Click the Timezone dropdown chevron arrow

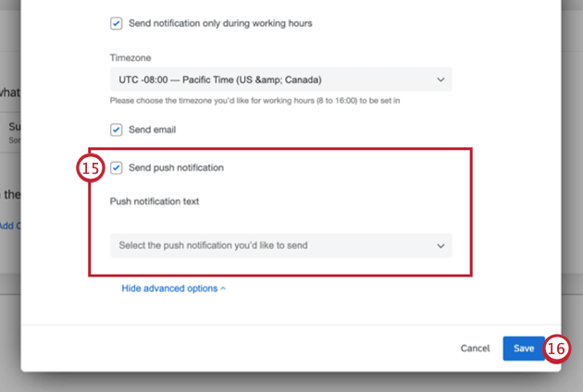coord(440,79)
